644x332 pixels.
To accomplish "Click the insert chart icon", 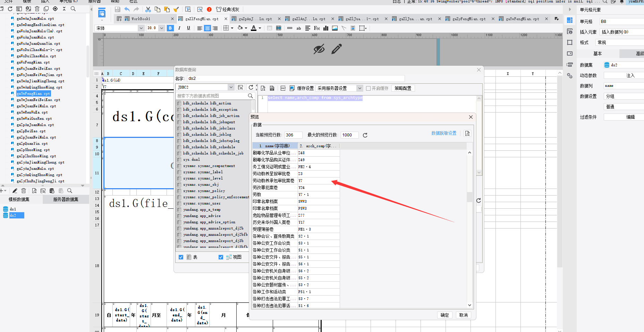I will click(326, 28).
